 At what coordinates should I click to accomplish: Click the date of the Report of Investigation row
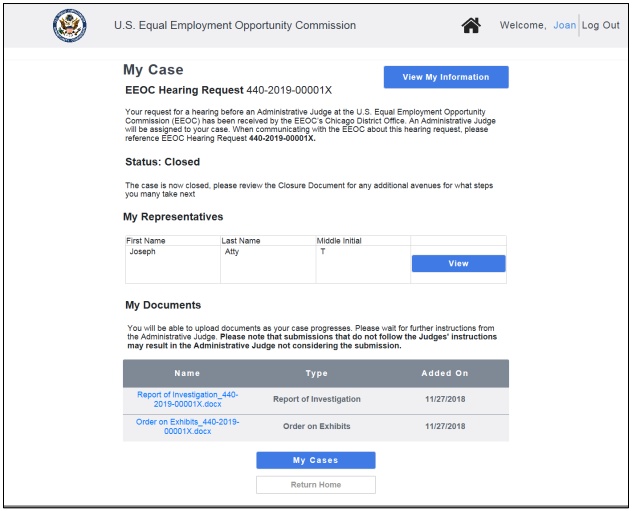click(445, 399)
